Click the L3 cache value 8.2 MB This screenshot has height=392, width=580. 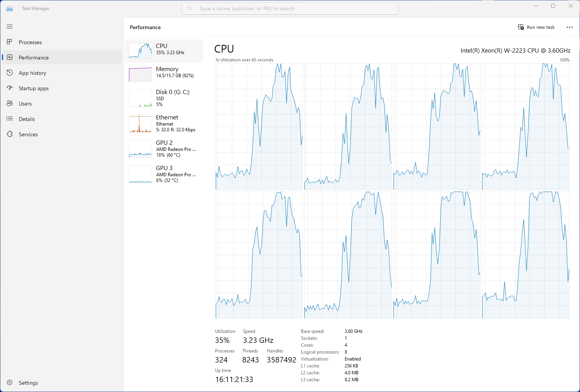352,380
